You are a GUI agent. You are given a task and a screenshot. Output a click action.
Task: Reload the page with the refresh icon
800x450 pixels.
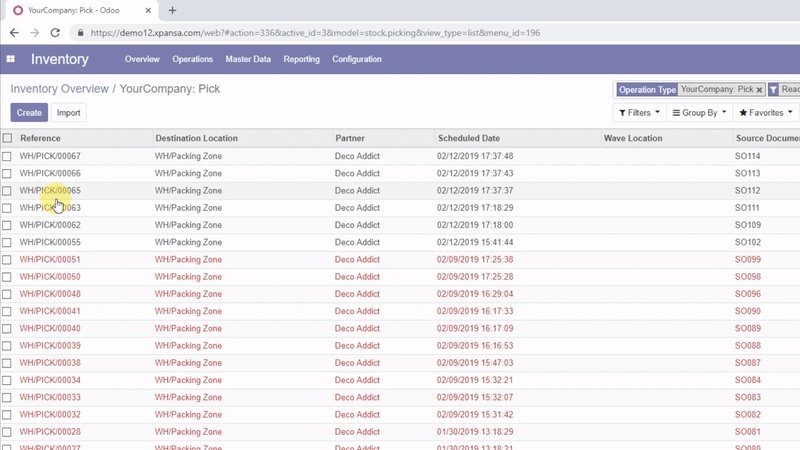pyautogui.click(x=55, y=33)
